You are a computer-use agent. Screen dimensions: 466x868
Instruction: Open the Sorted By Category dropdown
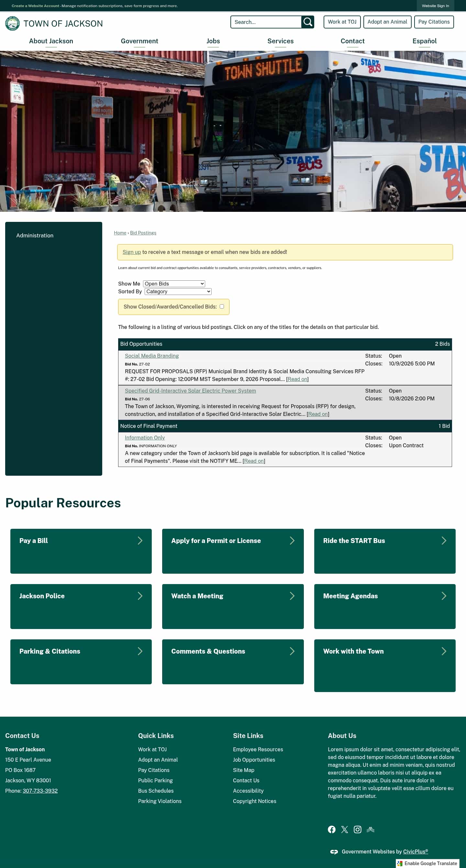(x=178, y=291)
